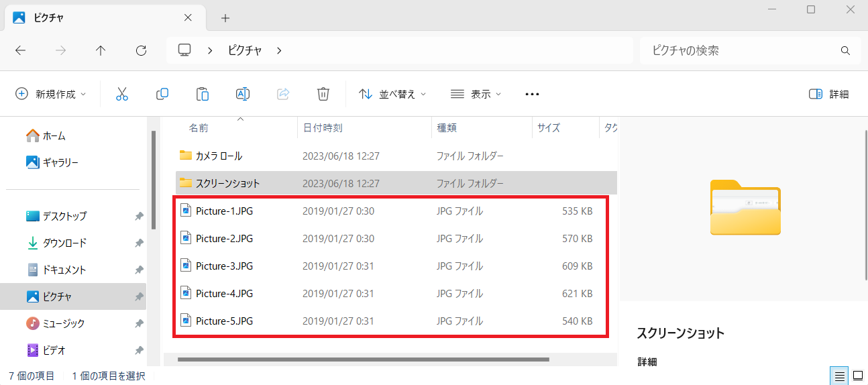868x385 pixels.
Task: Click the Delete trash can icon
Action: [323, 94]
